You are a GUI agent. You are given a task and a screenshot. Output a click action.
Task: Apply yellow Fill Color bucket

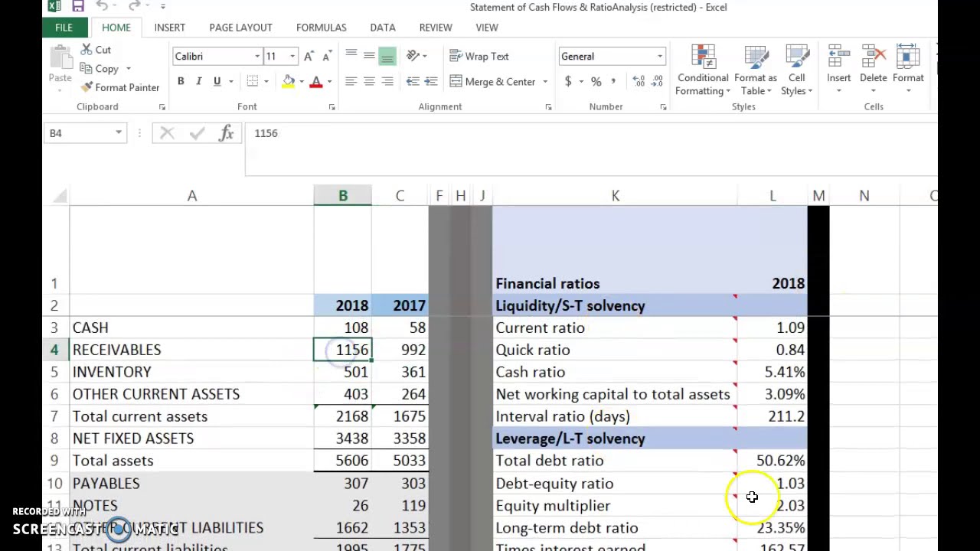pyautogui.click(x=289, y=81)
